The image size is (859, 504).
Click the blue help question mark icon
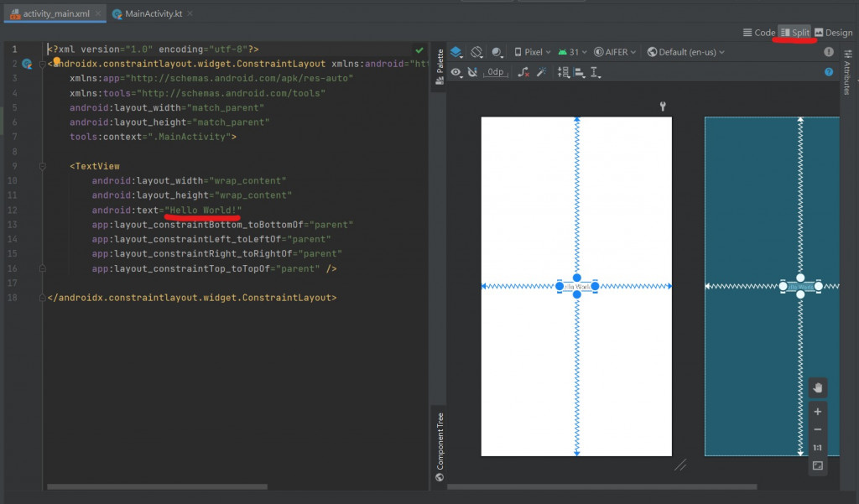tap(828, 72)
